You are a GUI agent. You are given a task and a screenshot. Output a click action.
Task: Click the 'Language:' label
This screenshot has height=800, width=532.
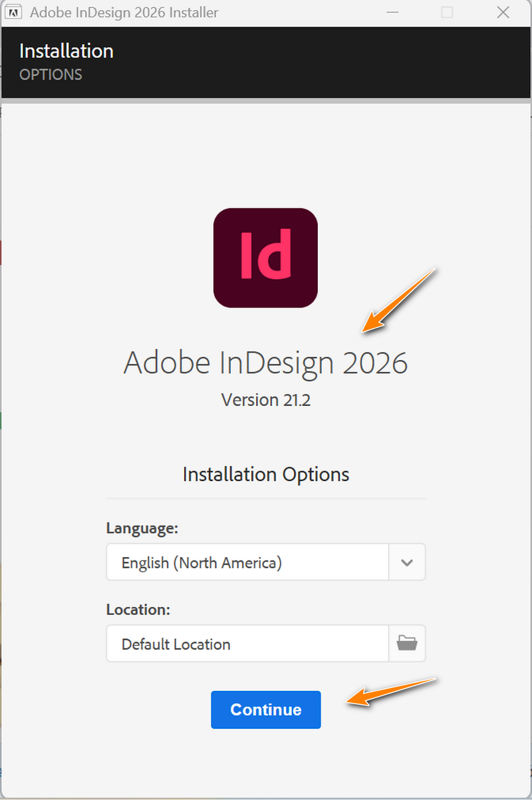(142, 528)
